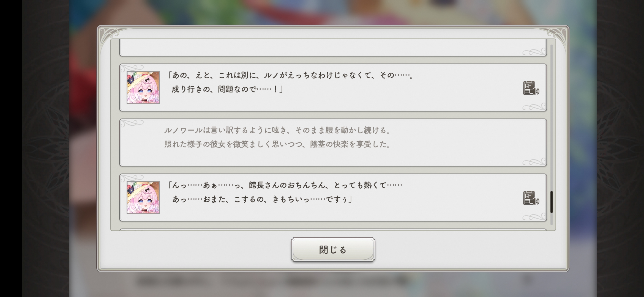Select the second line of the 「んっ……」 entry
The height and width of the screenshot is (297, 644).
(x=262, y=199)
